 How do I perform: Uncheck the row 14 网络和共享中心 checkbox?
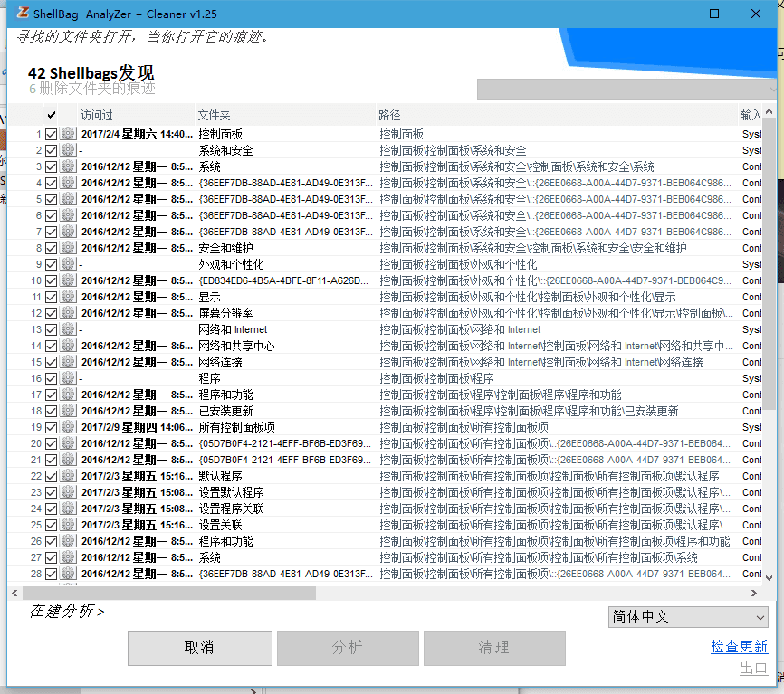51,346
